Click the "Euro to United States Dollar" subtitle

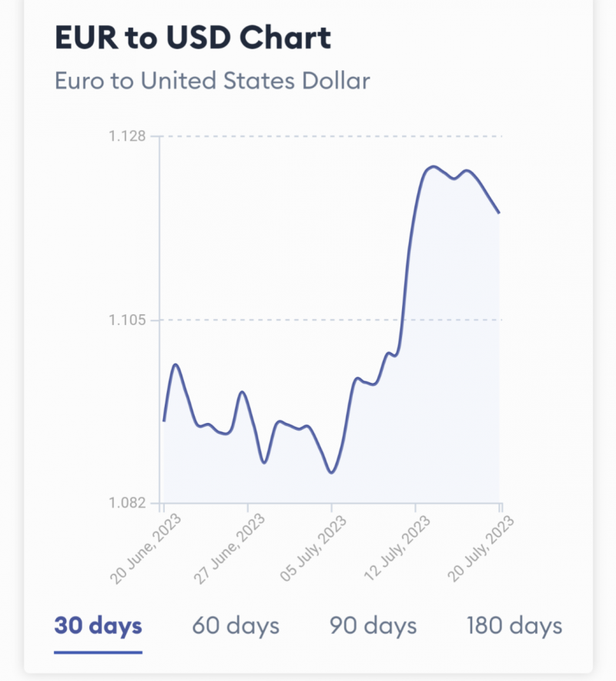point(212,80)
